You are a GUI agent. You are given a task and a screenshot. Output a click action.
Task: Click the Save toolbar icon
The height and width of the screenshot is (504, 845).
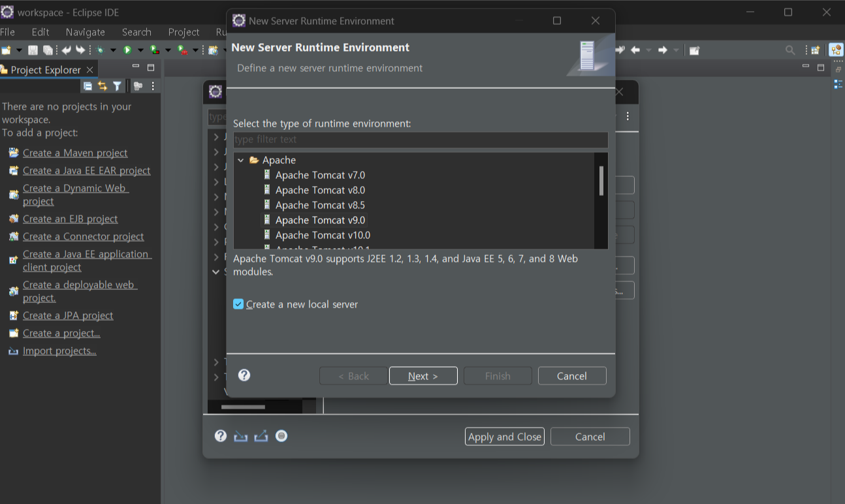33,50
